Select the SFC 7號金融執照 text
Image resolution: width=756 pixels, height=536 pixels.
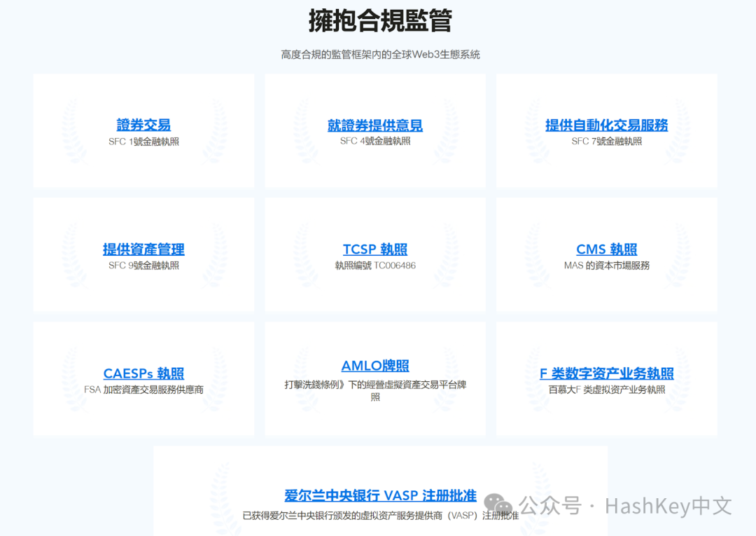pyautogui.click(x=606, y=142)
